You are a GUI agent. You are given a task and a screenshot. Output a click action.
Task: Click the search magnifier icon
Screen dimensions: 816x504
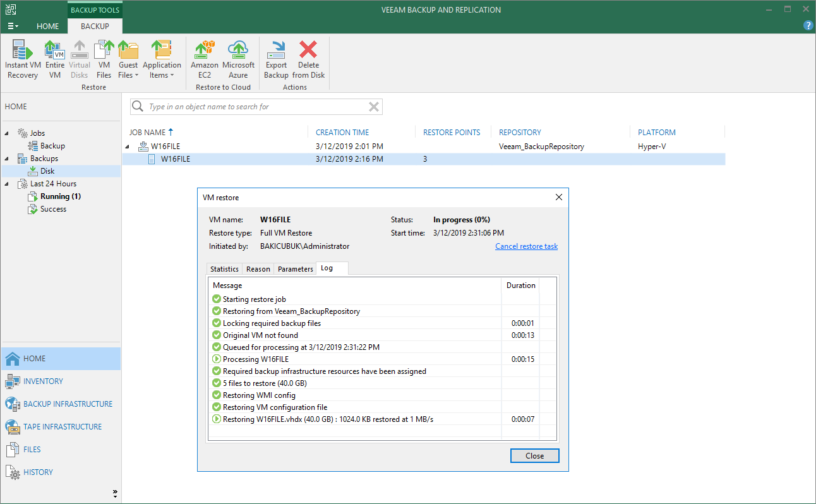(138, 107)
